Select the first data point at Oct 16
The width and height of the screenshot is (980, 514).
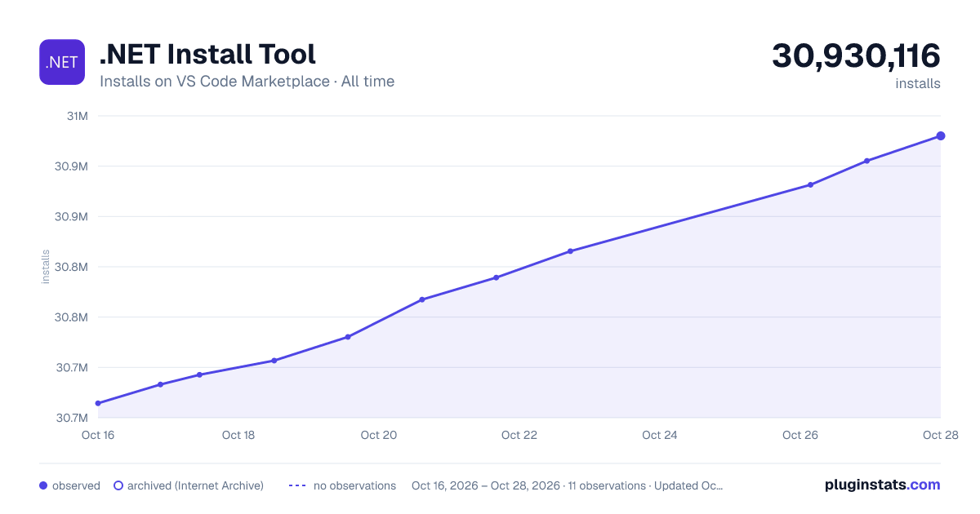click(x=98, y=403)
